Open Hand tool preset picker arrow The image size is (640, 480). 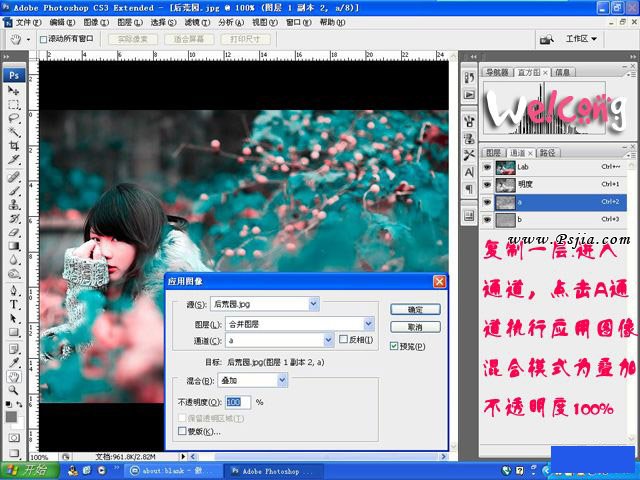pos(28,40)
